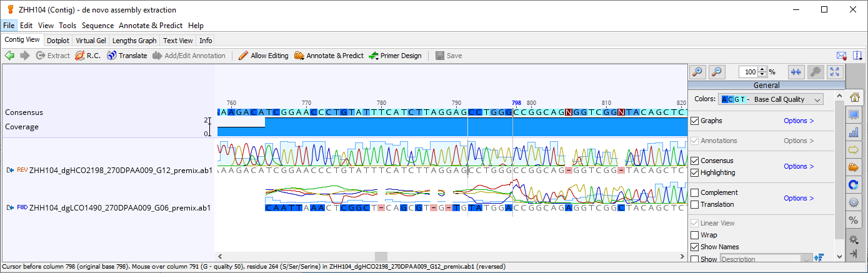Go back with the green arrow
Viewport: 868px width, 273px height.
[x=9, y=56]
